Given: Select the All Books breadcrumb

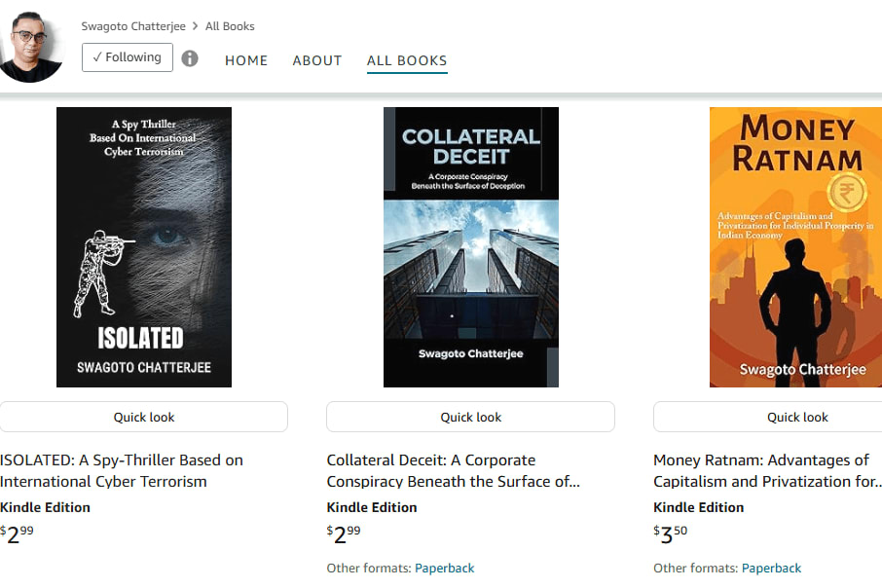Looking at the screenshot, I should click(x=230, y=26).
